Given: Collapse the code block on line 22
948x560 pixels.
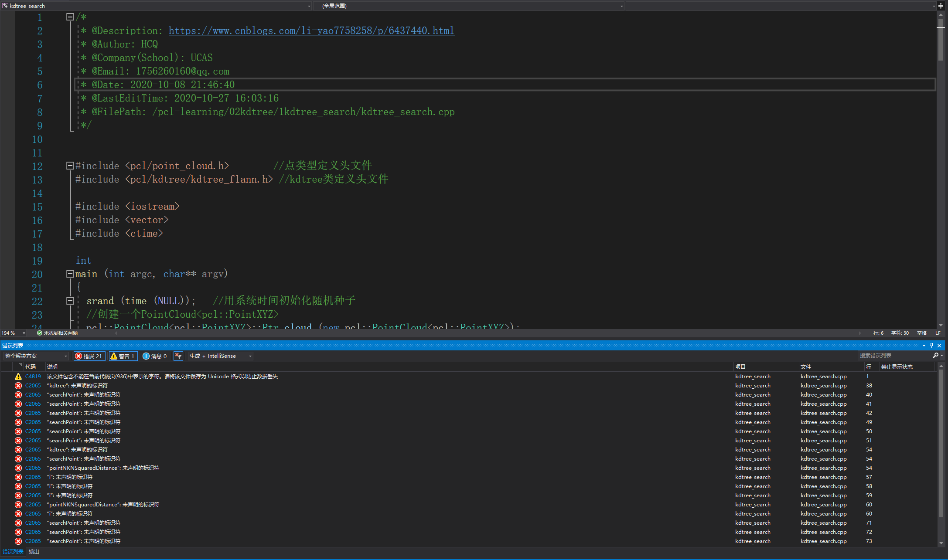Looking at the screenshot, I should click(x=70, y=301).
